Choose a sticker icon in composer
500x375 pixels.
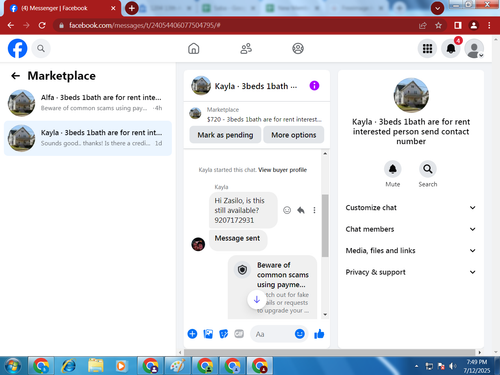(x=224, y=334)
